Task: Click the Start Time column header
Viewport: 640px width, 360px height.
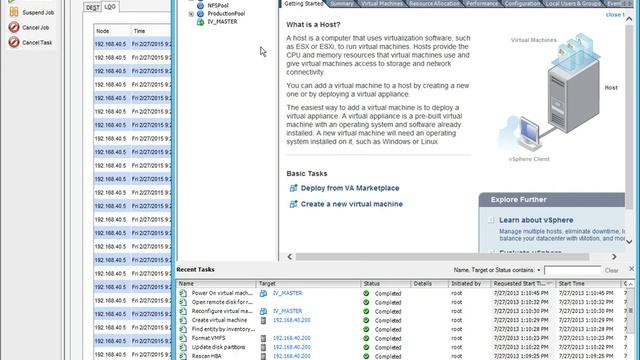Action: (588, 283)
